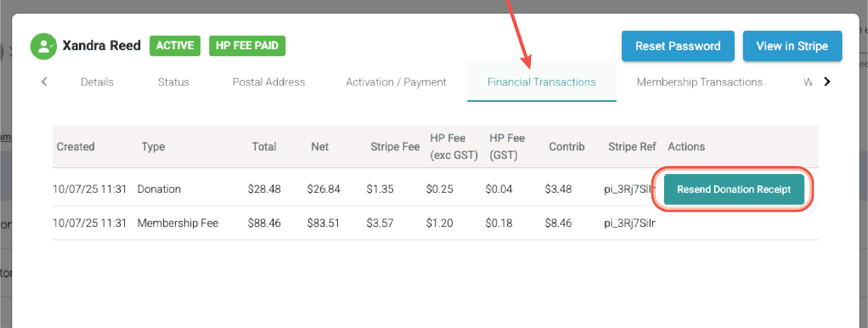868x328 pixels.
Task: Click the $83.51 net amount
Action: (323, 223)
